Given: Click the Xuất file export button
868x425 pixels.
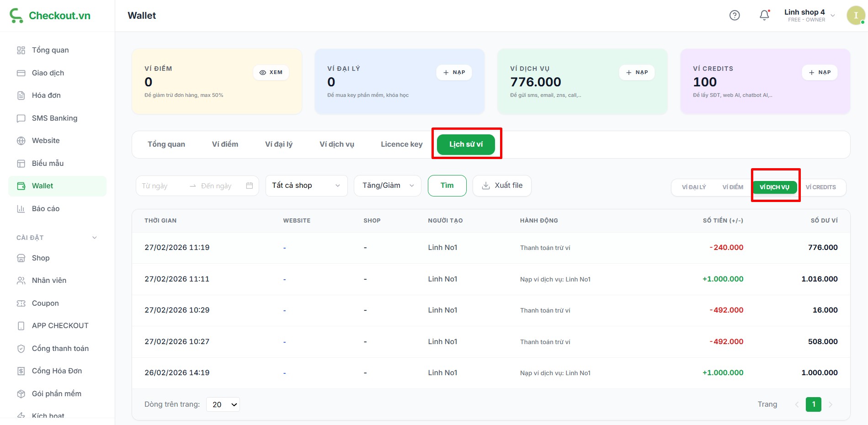Looking at the screenshot, I should click(502, 186).
